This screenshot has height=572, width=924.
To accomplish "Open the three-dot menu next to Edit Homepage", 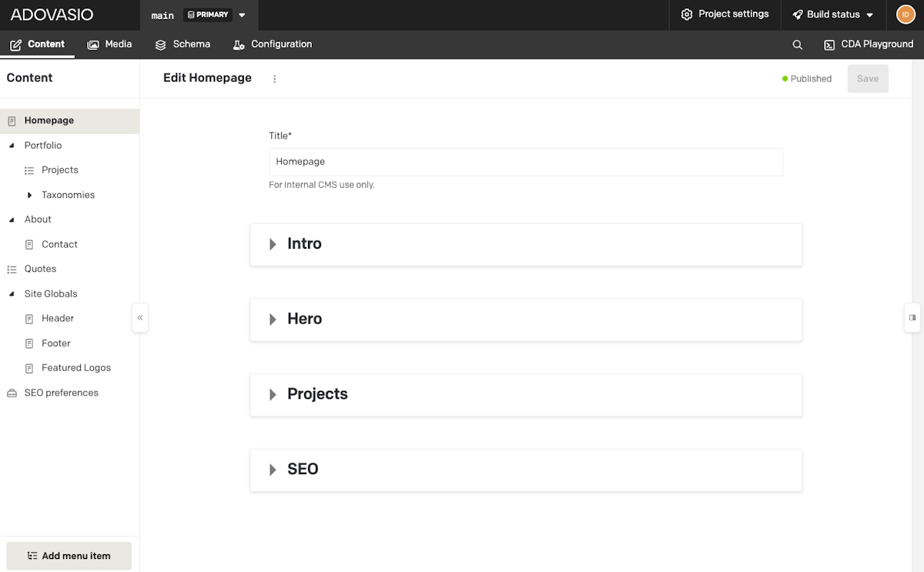I will coord(274,78).
